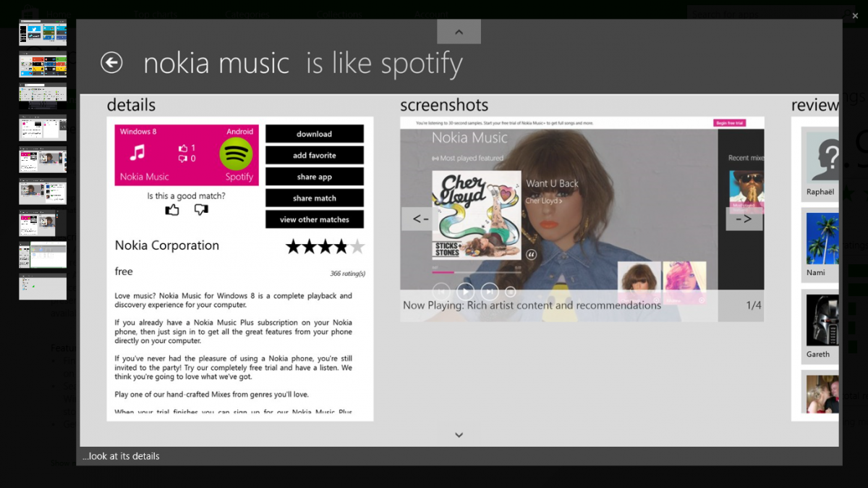Viewport: 868px width, 488px height.
Task: Show previous screenshot with left arrow
Action: [420, 219]
